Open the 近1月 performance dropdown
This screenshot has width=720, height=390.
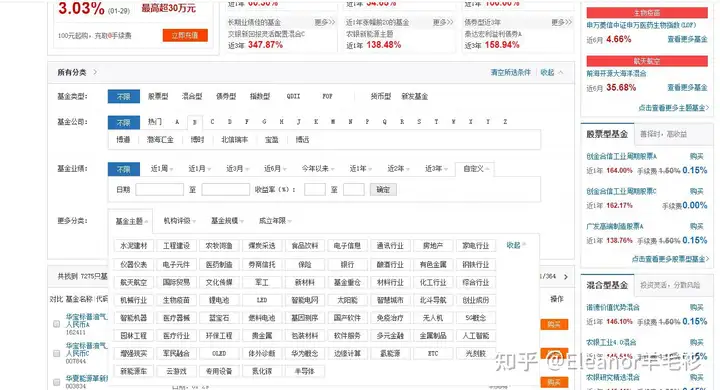click(x=199, y=169)
